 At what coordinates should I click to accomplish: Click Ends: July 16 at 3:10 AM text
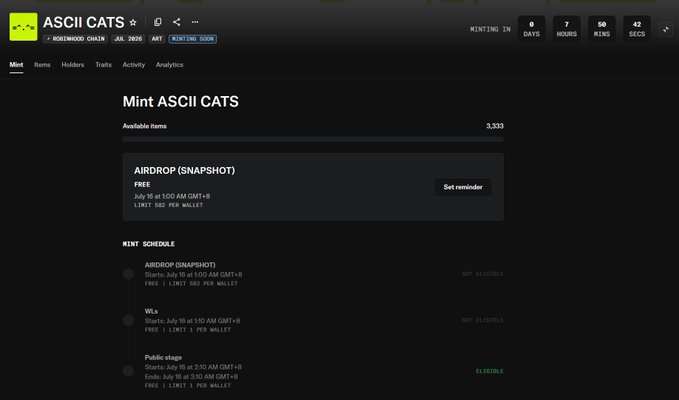[191, 377]
